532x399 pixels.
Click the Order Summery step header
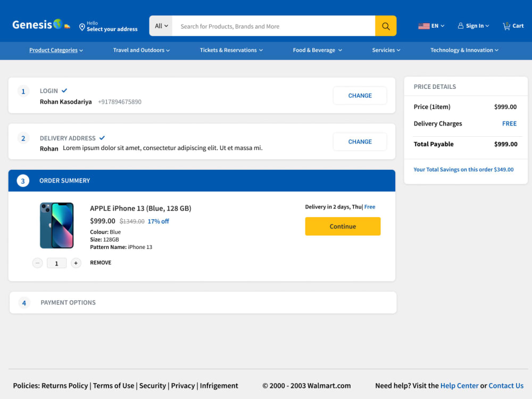click(202, 181)
